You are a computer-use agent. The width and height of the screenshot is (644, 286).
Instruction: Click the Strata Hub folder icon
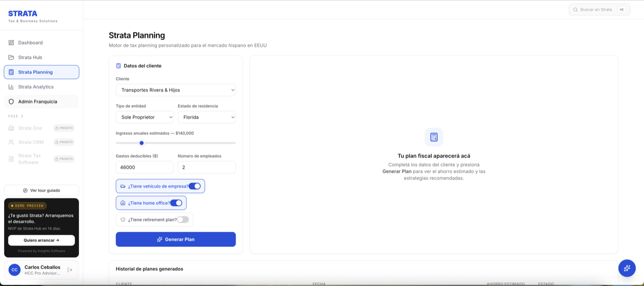(11, 57)
